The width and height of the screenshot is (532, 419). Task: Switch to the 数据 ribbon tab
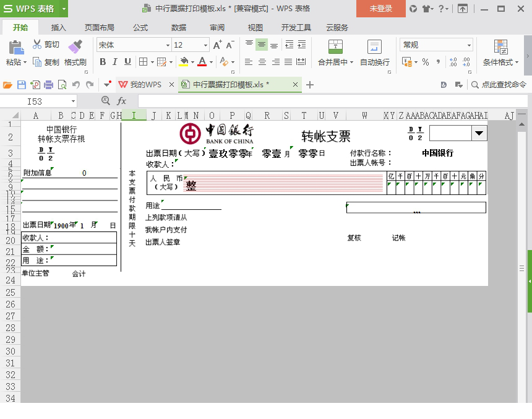pos(178,27)
